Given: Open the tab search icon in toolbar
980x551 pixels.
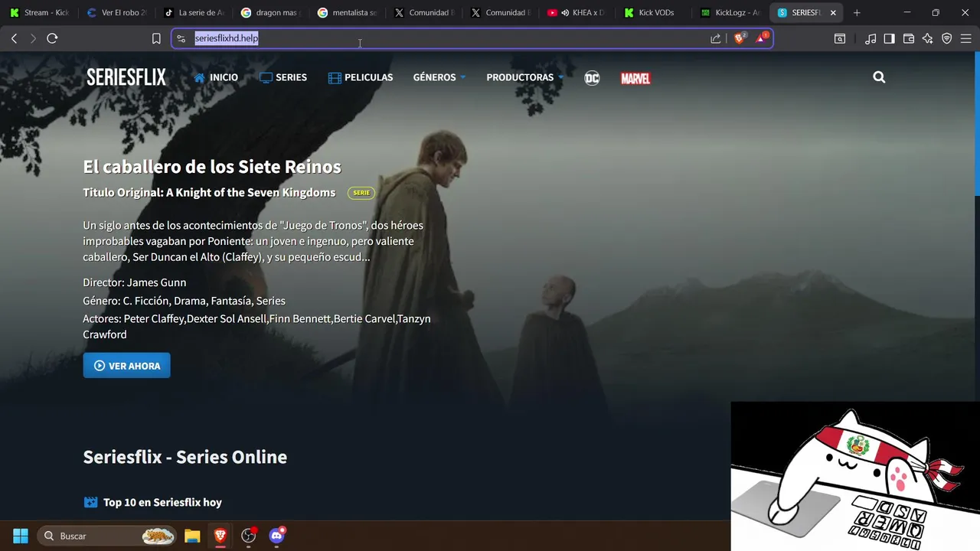Looking at the screenshot, I should tap(840, 38).
